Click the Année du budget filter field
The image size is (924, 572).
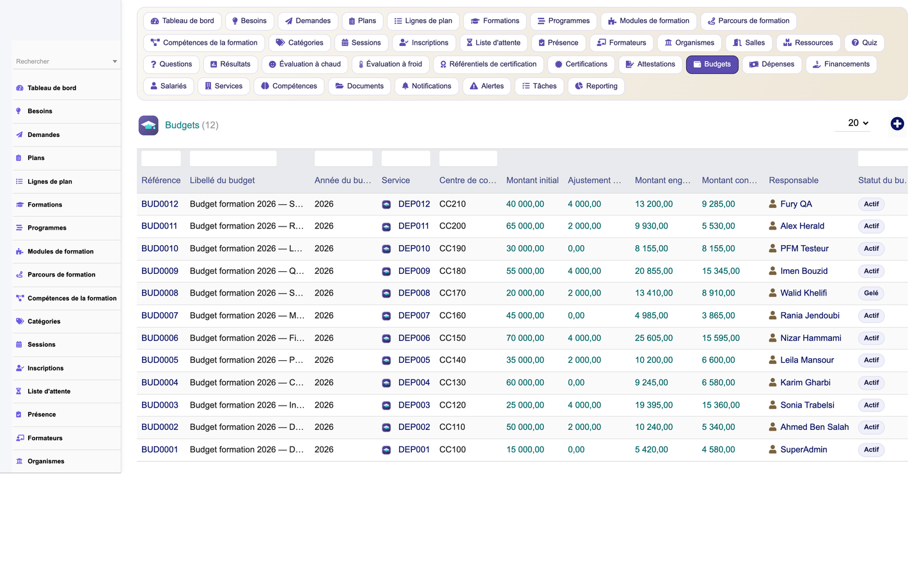343,159
